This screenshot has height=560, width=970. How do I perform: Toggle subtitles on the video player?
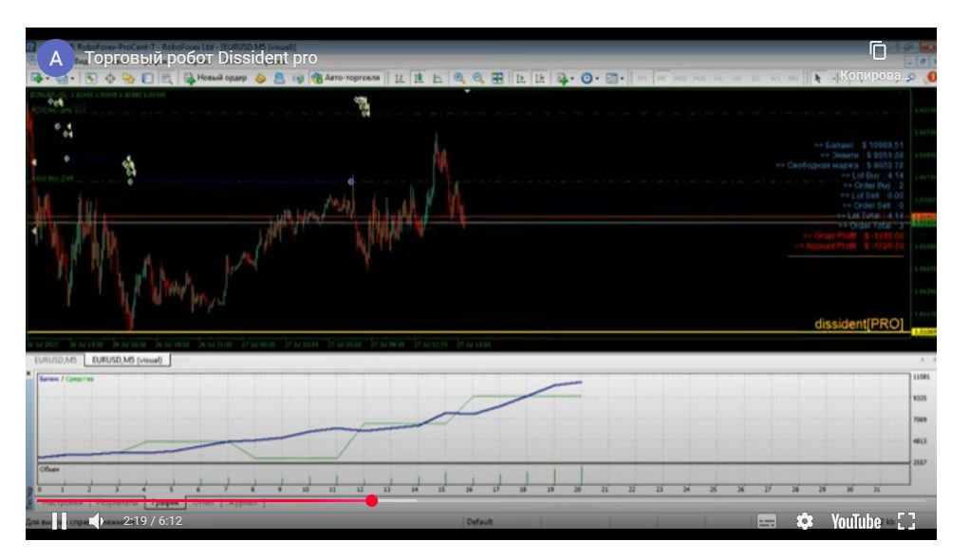coord(767,522)
